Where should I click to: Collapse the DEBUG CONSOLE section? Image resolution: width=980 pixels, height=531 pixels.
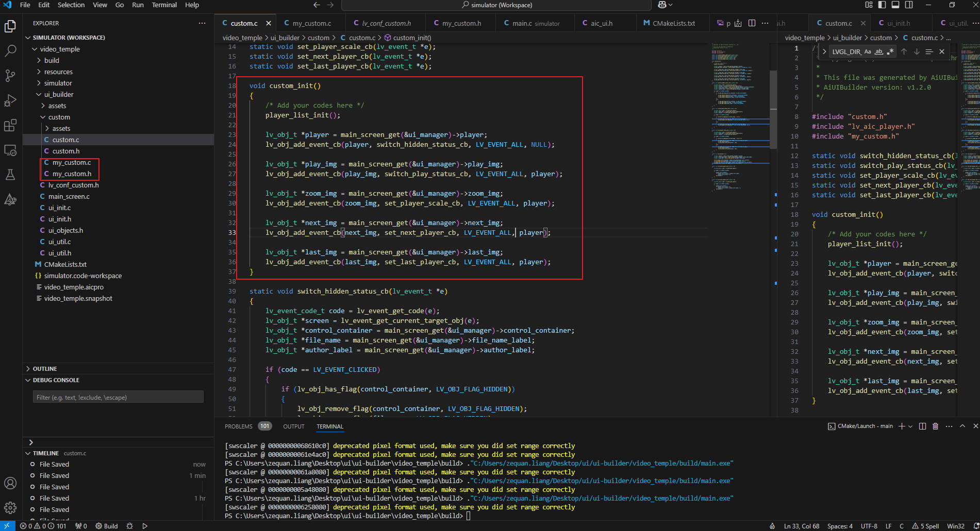(x=119, y=380)
